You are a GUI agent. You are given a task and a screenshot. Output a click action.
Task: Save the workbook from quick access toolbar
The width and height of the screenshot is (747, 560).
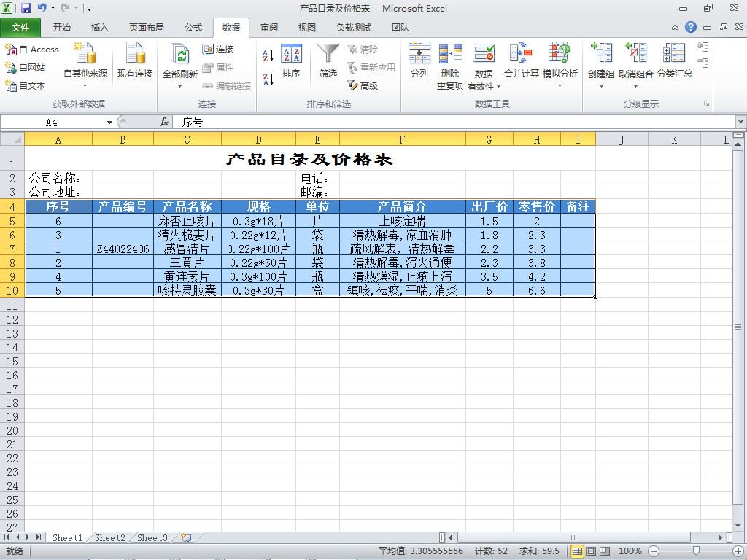[x=26, y=8]
